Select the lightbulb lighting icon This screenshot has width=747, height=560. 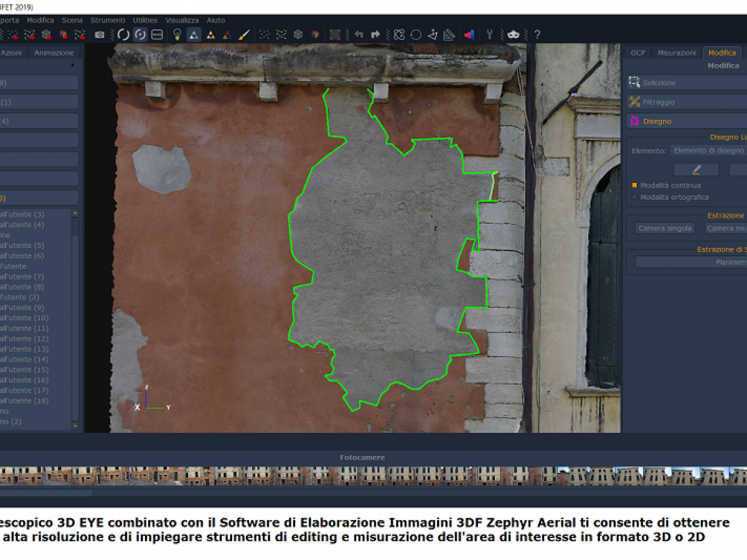177,34
